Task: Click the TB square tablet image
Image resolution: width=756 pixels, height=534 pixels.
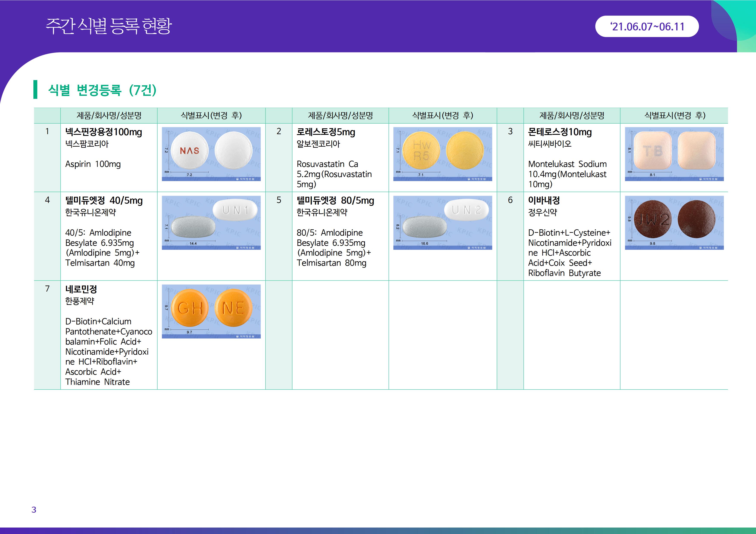Action: tap(674, 154)
